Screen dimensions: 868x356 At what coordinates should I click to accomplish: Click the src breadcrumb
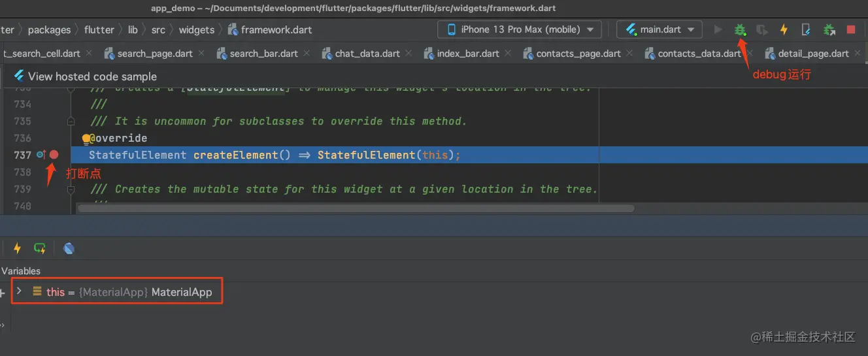pos(158,29)
